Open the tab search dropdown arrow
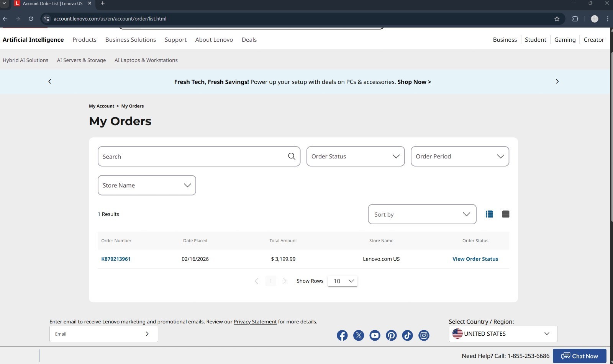Image resolution: width=613 pixels, height=364 pixels. [4, 3]
